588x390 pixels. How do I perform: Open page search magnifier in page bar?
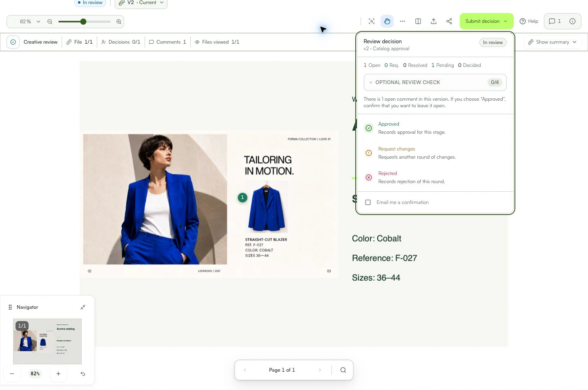(x=343, y=370)
